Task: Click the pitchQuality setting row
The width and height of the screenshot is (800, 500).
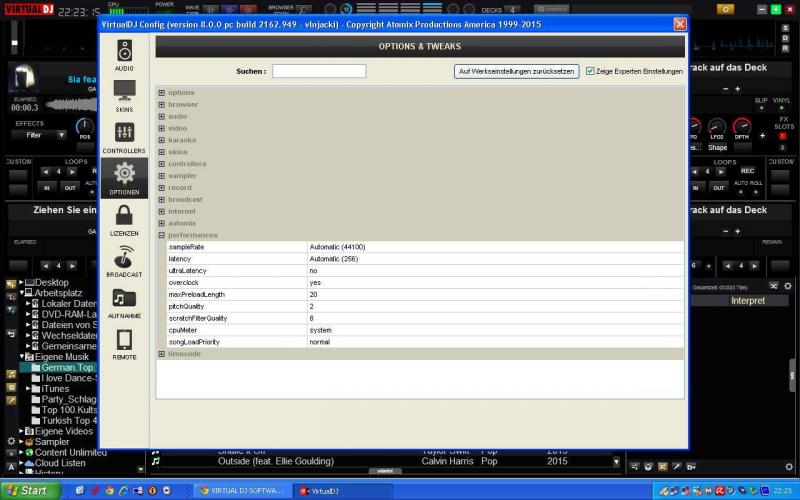Action: [426, 307]
